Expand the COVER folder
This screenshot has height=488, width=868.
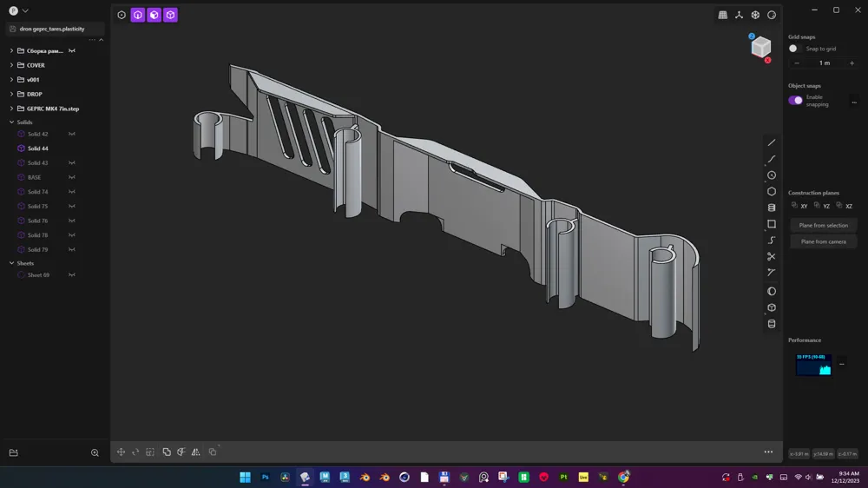(x=11, y=65)
